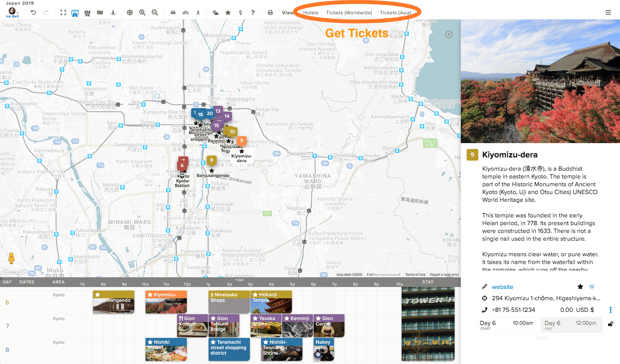Toggle the unlock padlock icon for event time
The width and height of the screenshot is (620, 364).
click(611, 324)
